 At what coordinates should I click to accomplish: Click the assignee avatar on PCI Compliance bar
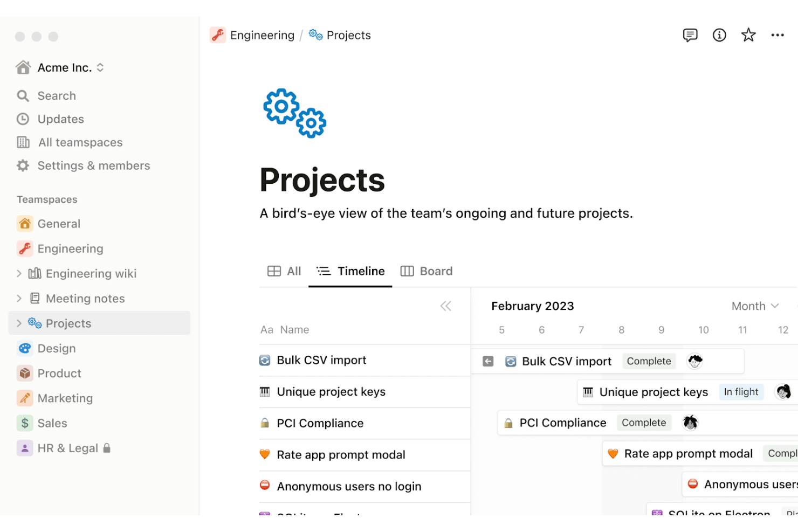pos(690,423)
